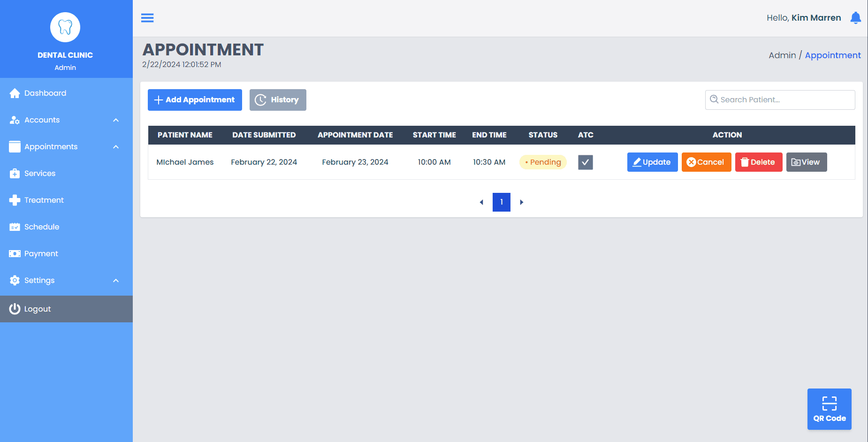The image size is (868, 442).
Task: Toggle the hamburger menu icon
Action: [x=147, y=18]
